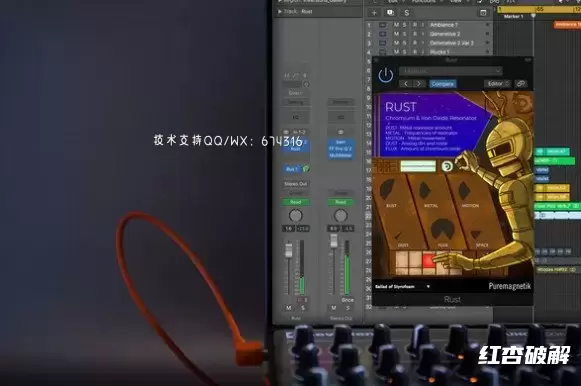Click Setting button on Rust channel strip

coord(295,102)
